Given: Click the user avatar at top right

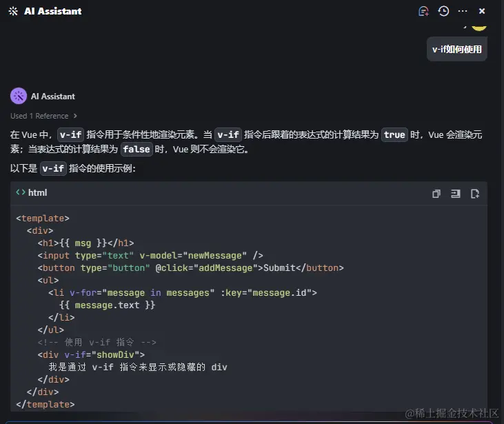Looking at the screenshot, I should [x=479, y=28].
